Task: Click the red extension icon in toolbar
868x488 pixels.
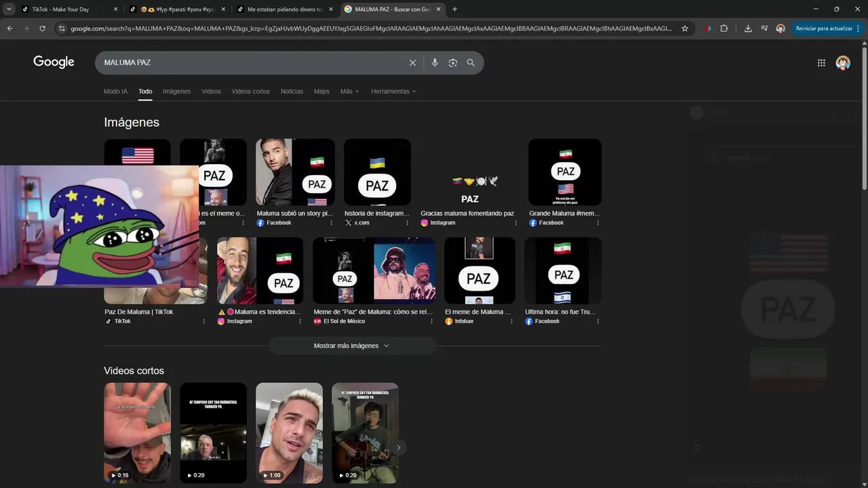Action: pos(708,28)
